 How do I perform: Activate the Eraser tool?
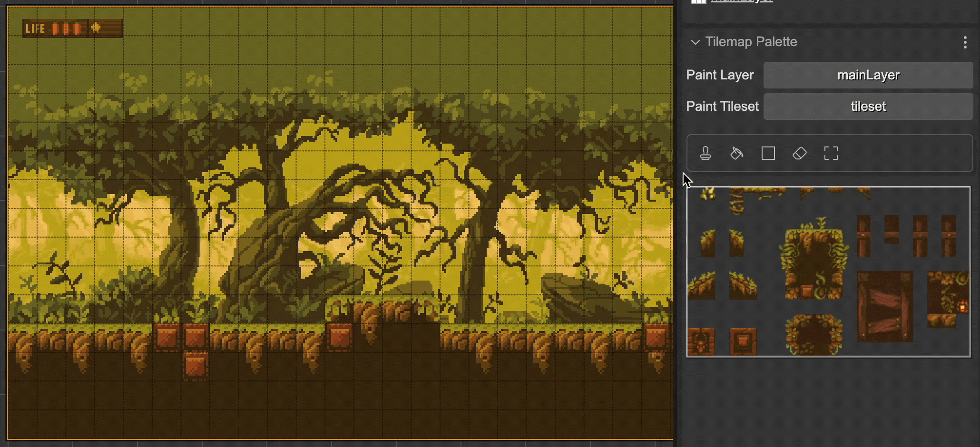coord(799,153)
